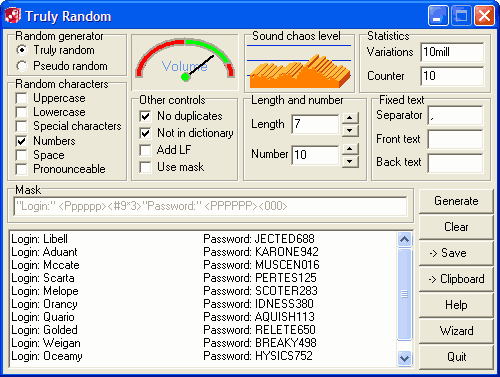Click the result line 'Login: Melope'
The image size is (500, 377).
(x=45, y=291)
